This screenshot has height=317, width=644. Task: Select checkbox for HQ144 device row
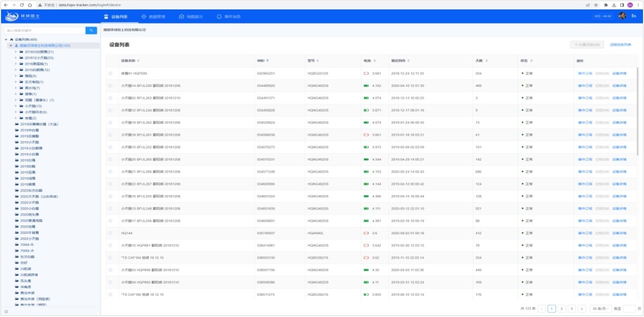111,233
